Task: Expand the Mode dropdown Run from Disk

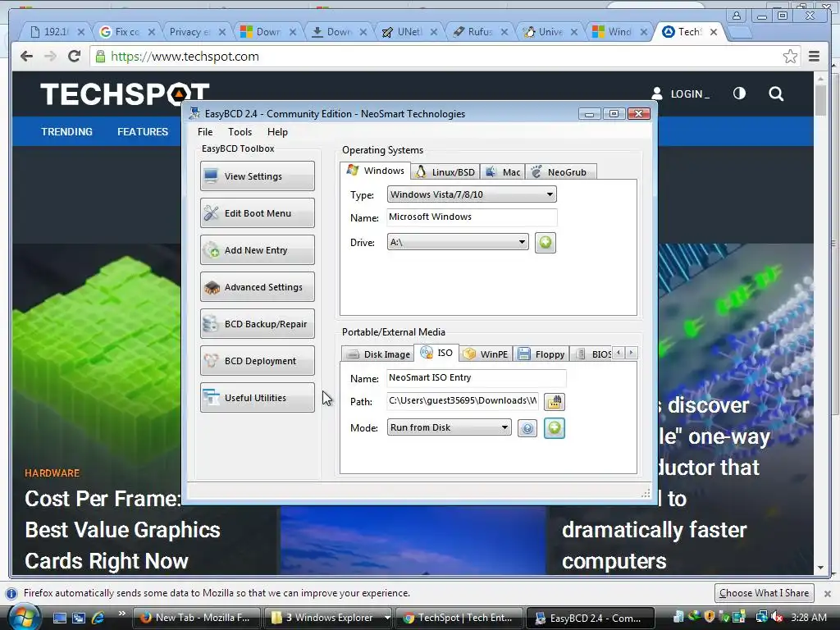Action: point(449,427)
